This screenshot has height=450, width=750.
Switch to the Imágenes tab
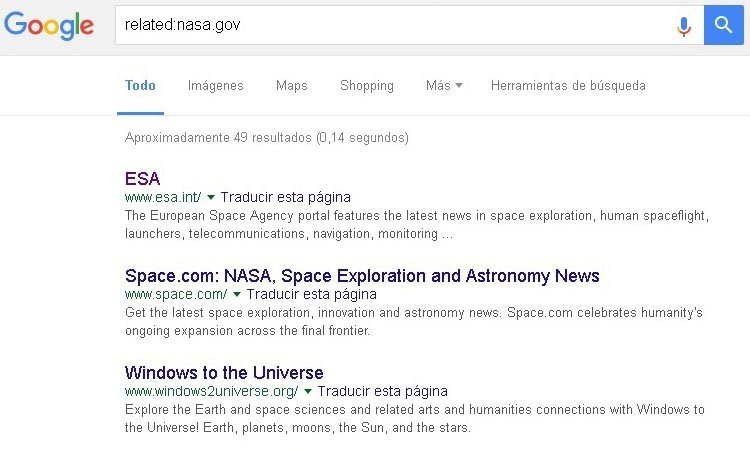(215, 86)
